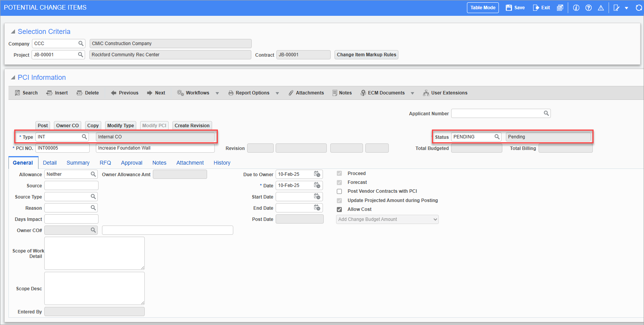644x325 pixels.
Task: Click Table Mode button
Action: [483, 8]
